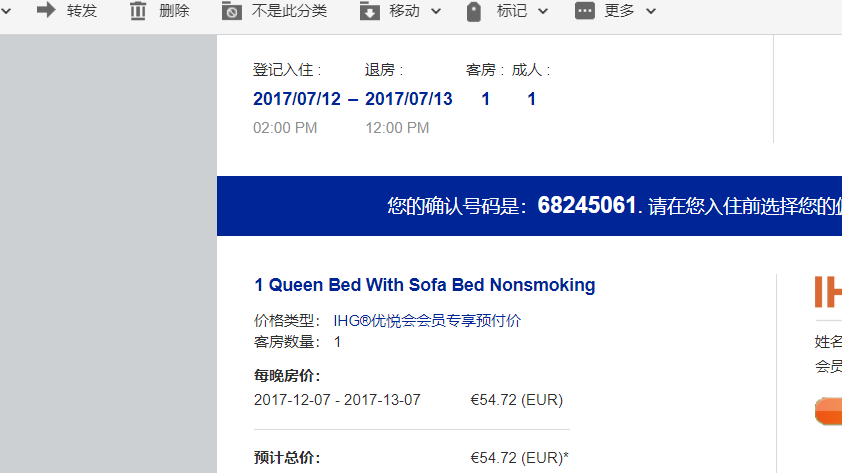Click the check-in date 2017/07/12
This screenshot has height=473, width=842.
pyautogui.click(x=297, y=99)
